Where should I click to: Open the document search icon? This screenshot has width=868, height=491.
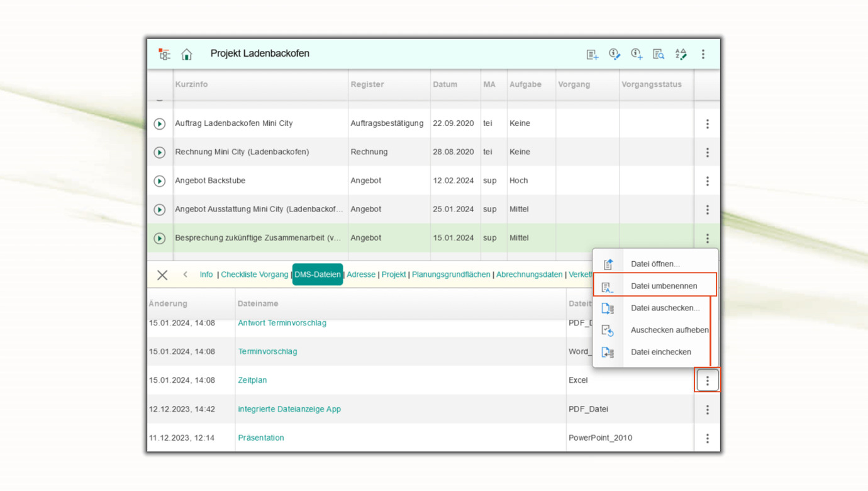pyautogui.click(x=659, y=55)
